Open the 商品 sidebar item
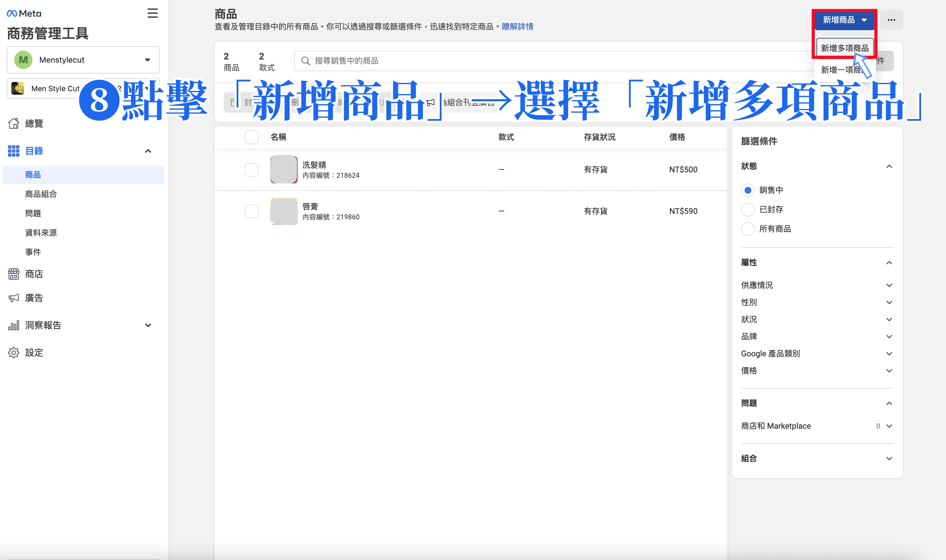946x560 pixels. coord(83,175)
